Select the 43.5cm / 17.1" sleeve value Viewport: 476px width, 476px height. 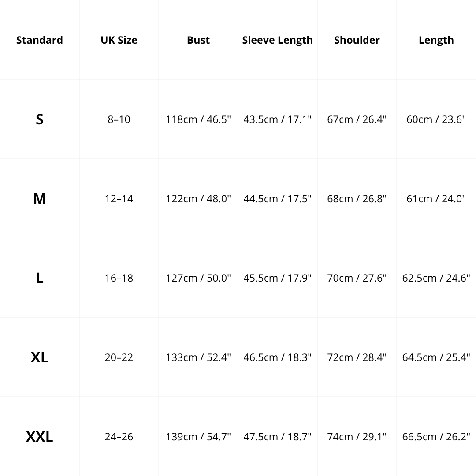[278, 119]
